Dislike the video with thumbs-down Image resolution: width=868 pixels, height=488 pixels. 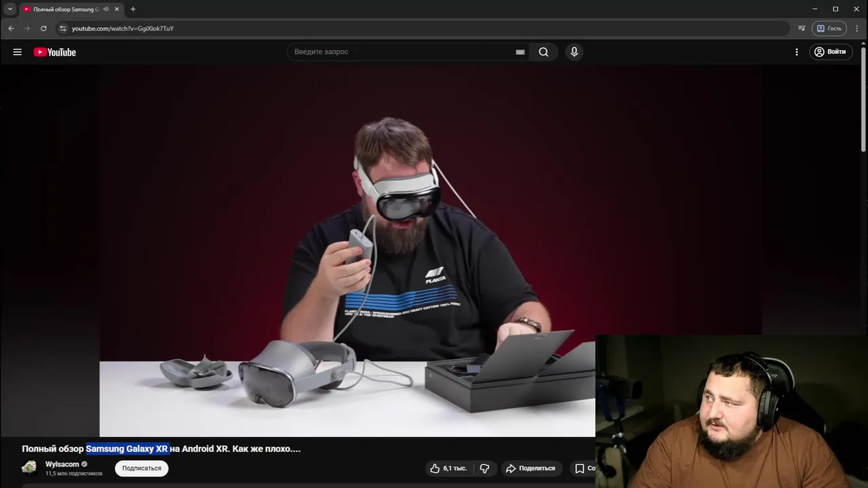[484, 468]
